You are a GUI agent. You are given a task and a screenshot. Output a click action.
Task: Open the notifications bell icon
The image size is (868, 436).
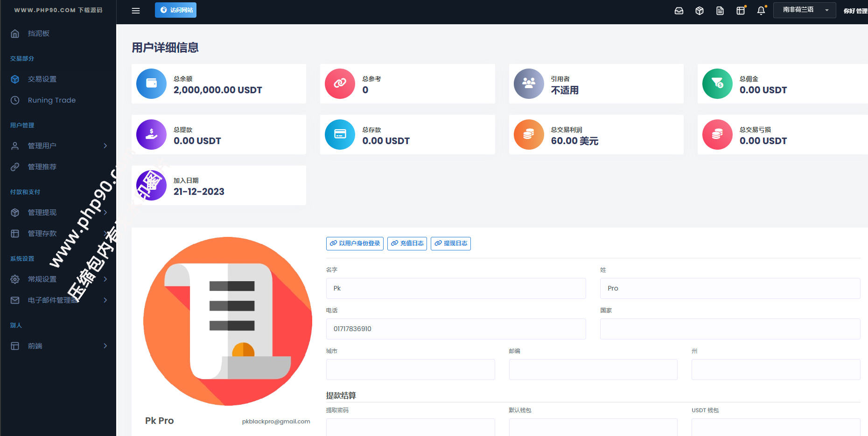[x=761, y=11]
